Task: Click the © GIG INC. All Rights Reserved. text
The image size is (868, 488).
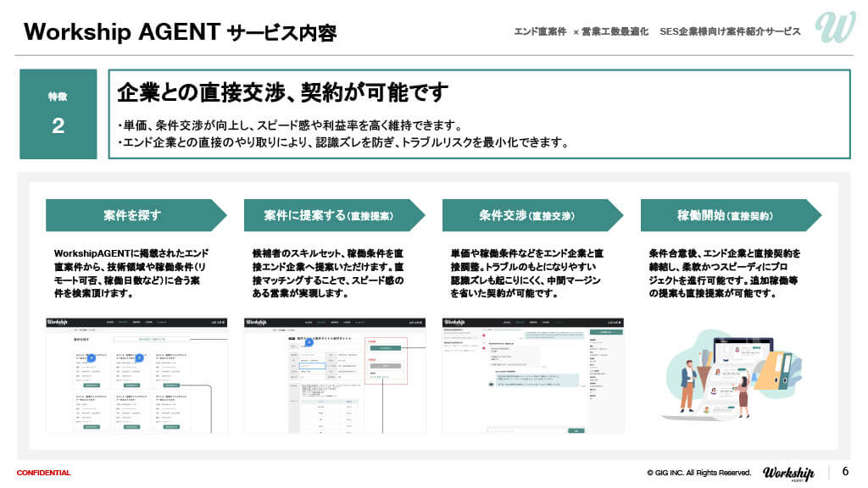Action: click(x=698, y=473)
